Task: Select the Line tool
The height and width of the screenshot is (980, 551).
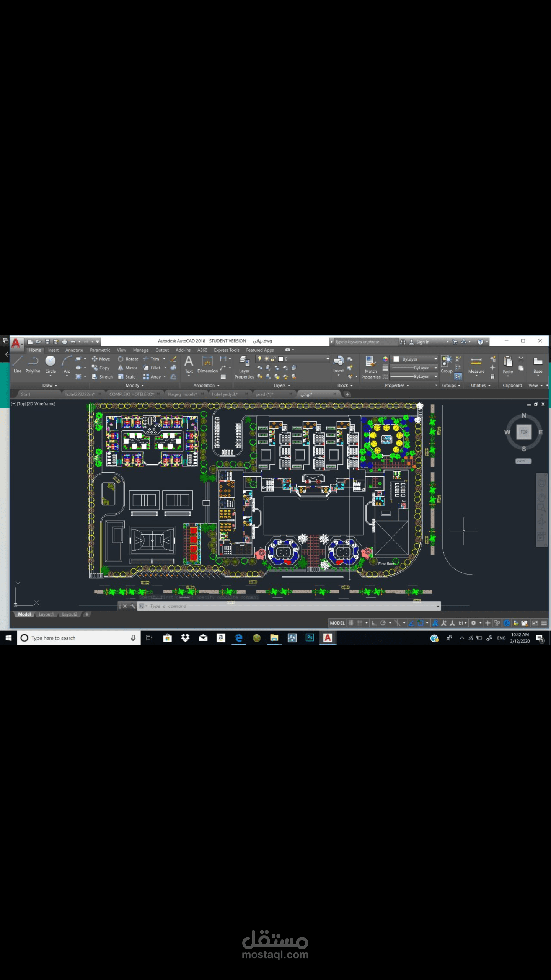Action: [18, 364]
